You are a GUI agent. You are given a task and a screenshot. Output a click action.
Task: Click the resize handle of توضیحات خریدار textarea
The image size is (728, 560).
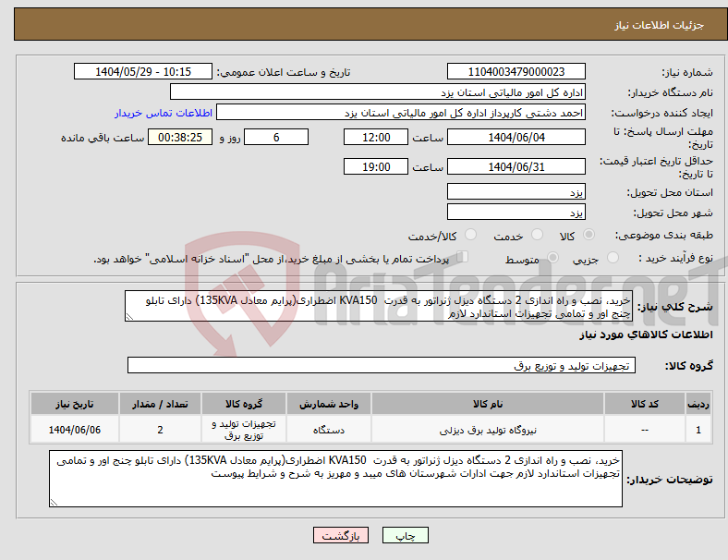[54, 503]
